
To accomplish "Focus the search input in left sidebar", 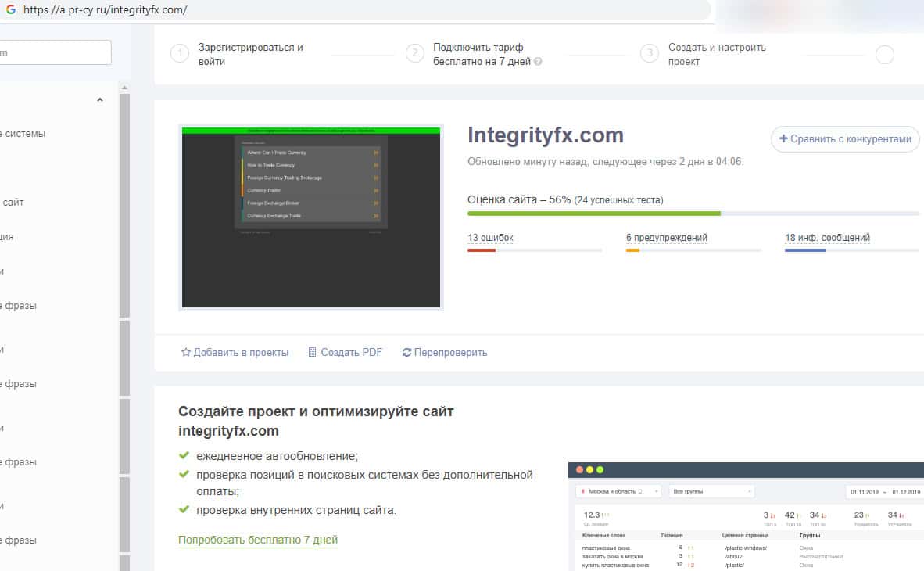I will pyautogui.click(x=55, y=52).
